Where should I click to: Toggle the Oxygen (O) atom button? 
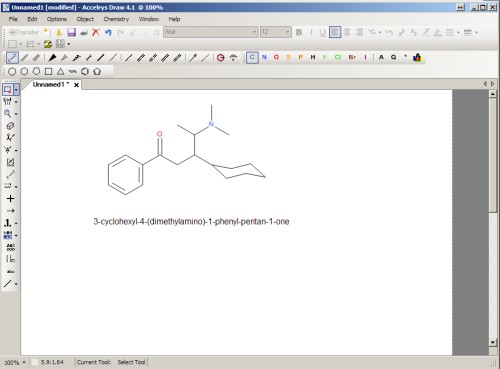coord(276,57)
